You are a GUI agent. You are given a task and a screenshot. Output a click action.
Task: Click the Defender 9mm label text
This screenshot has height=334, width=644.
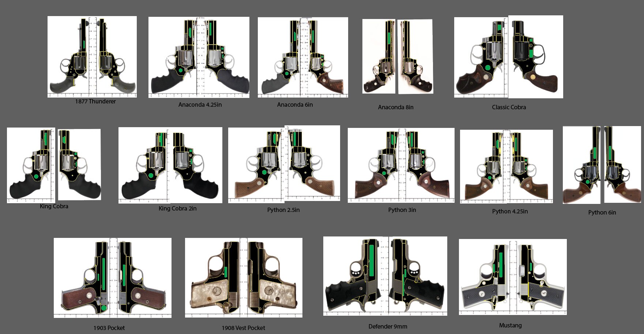point(388,326)
